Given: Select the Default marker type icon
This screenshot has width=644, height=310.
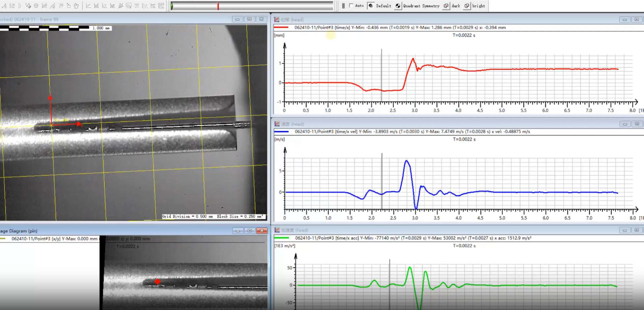Looking at the screenshot, I should pos(371,6).
